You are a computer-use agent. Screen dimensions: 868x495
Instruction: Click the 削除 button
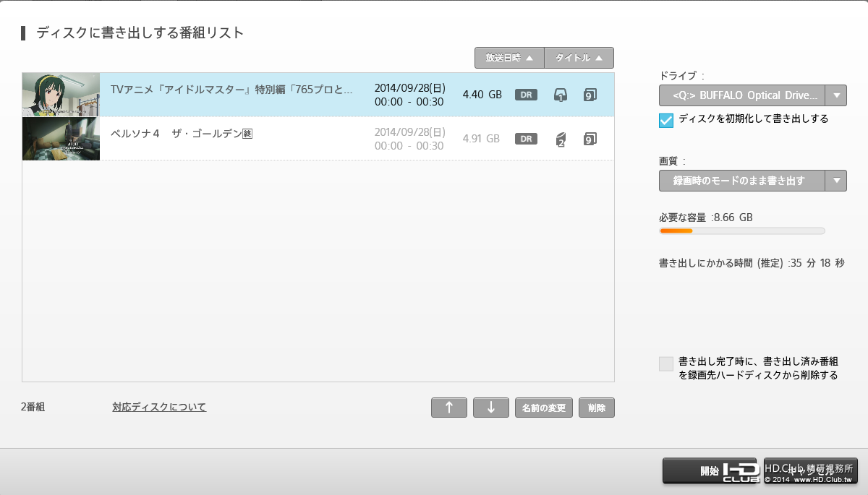pyautogui.click(x=597, y=408)
